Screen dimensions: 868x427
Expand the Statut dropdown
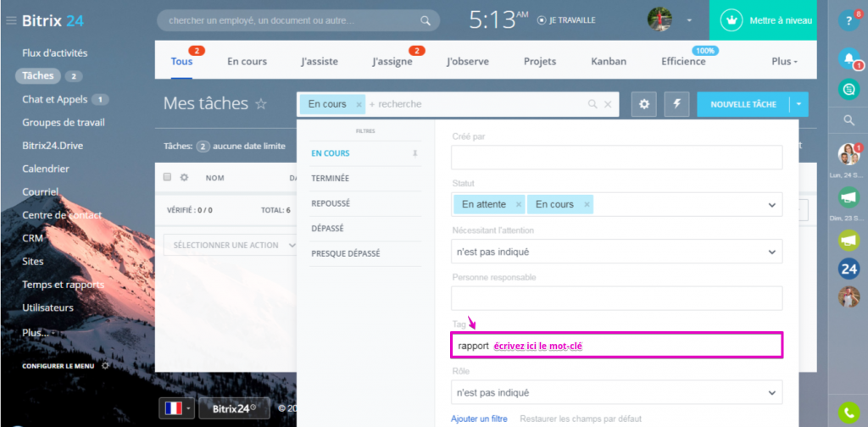(771, 205)
